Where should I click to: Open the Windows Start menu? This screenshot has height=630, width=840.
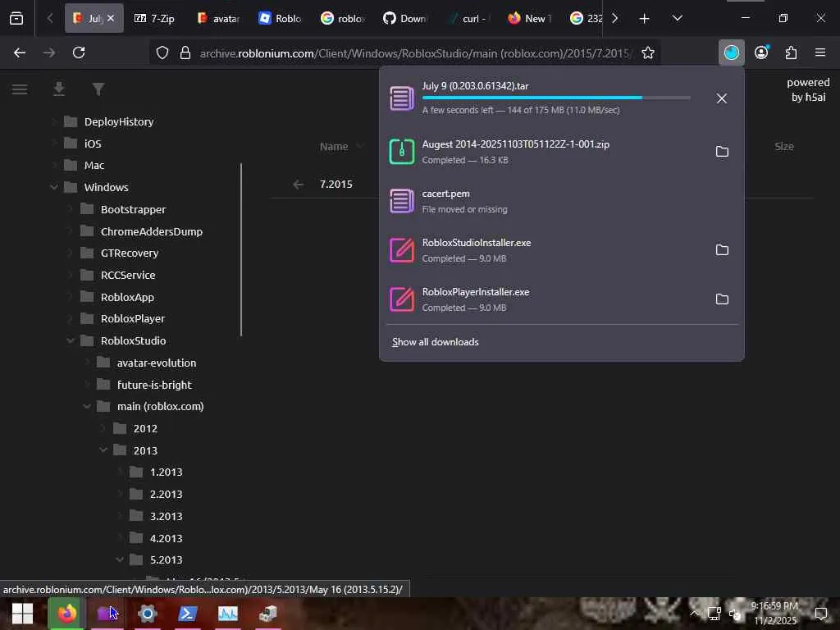(22, 614)
